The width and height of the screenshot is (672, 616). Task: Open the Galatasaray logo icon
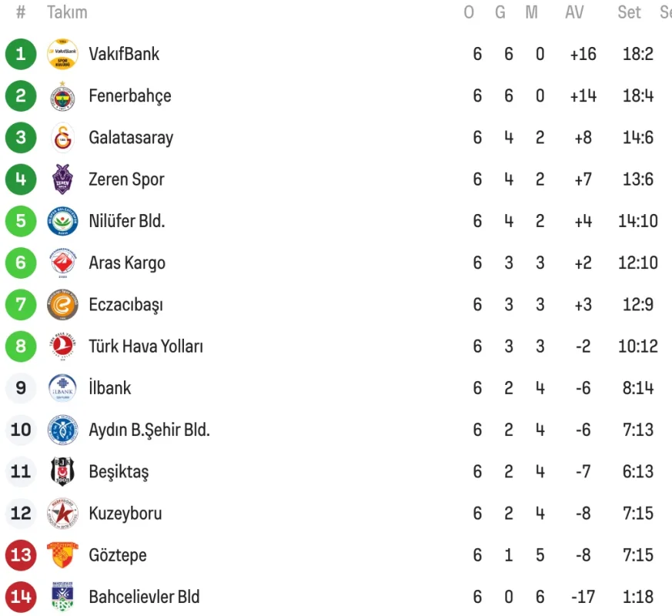click(62, 138)
